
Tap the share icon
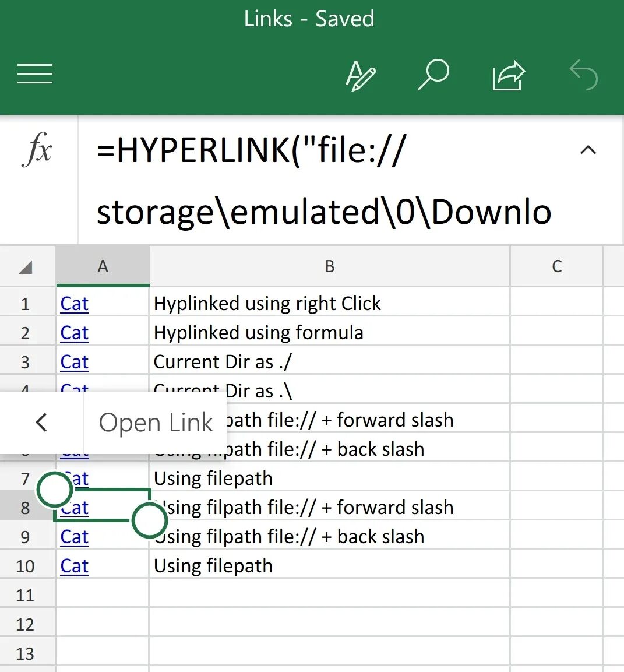(x=508, y=76)
